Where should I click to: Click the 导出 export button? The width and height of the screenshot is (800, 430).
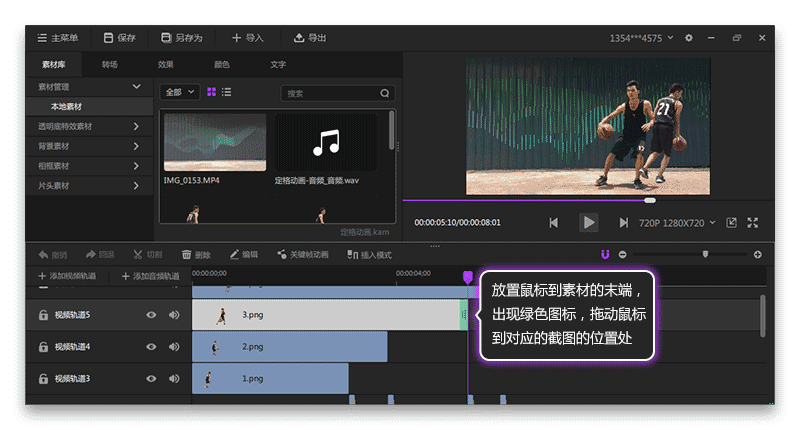(310, 38)
